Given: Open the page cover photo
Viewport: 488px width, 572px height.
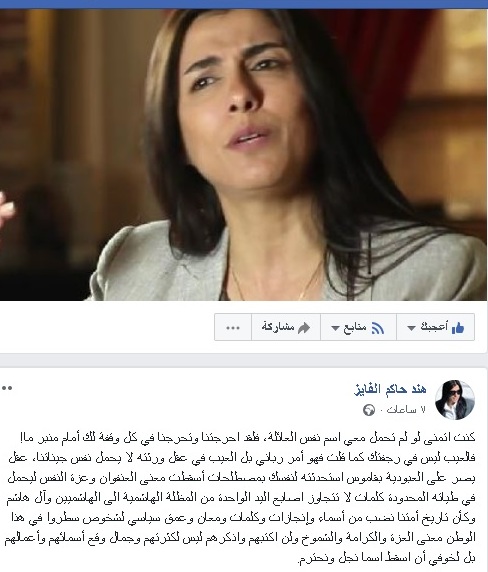Looking at the screenshot, I should (244, 155).
